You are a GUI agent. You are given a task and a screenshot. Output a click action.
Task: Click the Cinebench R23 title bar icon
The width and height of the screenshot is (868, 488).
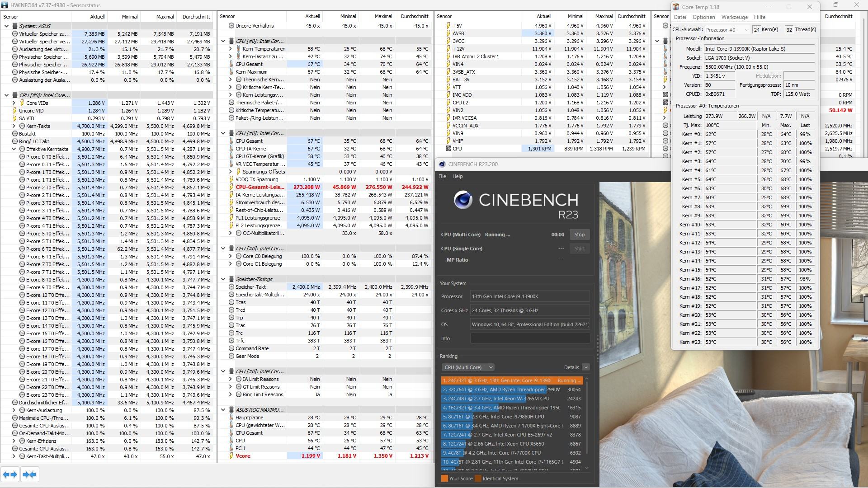442,164
